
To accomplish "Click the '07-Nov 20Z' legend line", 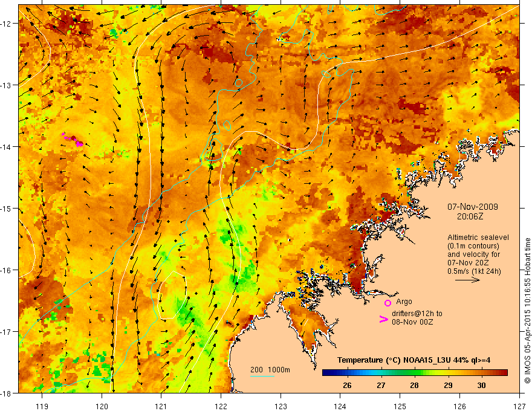I will (x=468, y=263).
